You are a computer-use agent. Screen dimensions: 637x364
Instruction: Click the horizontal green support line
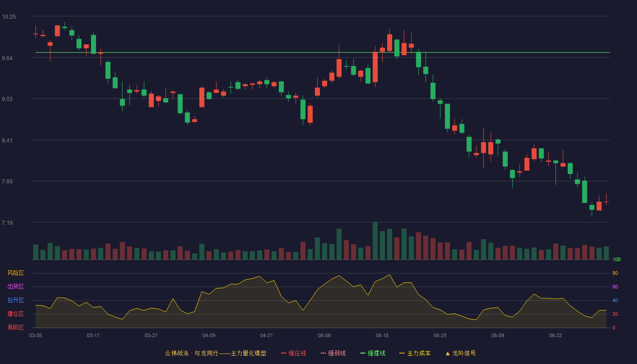click(323, 52)
